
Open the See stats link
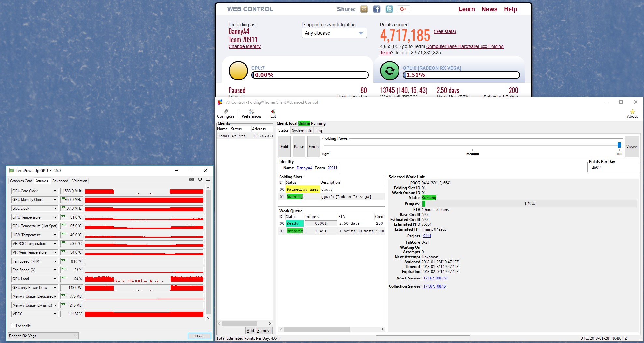click(x=445, y=31)
